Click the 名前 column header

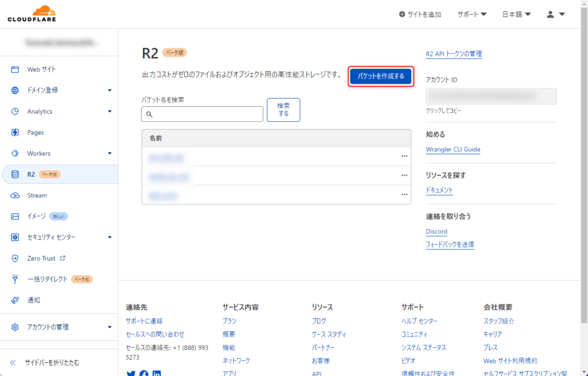click(x=156, y=138)
